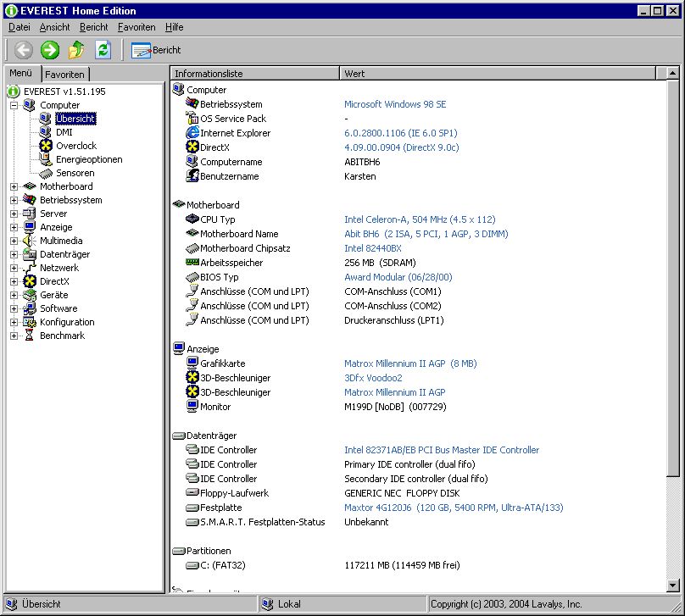Open the 3Dfx Voodoo2 link

(x=373, y=378)
